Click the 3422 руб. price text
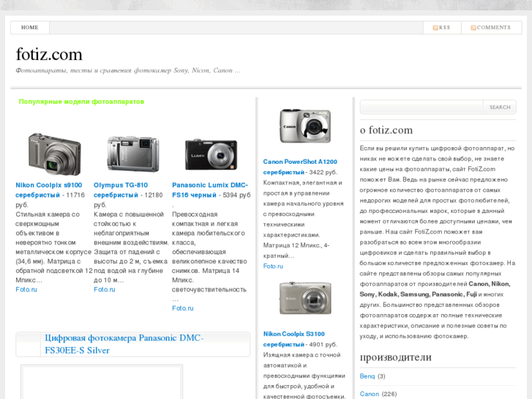Screen dimensions: 532x399 (323, 172)
